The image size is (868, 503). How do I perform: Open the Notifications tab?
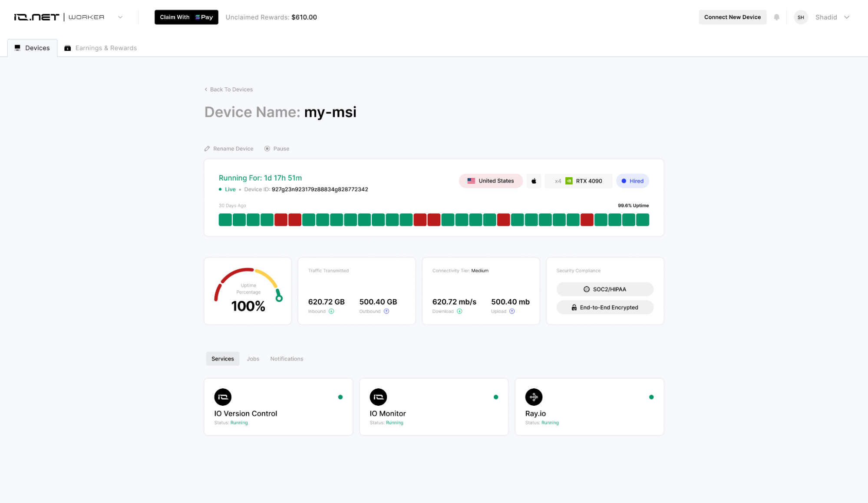[287, 359]
